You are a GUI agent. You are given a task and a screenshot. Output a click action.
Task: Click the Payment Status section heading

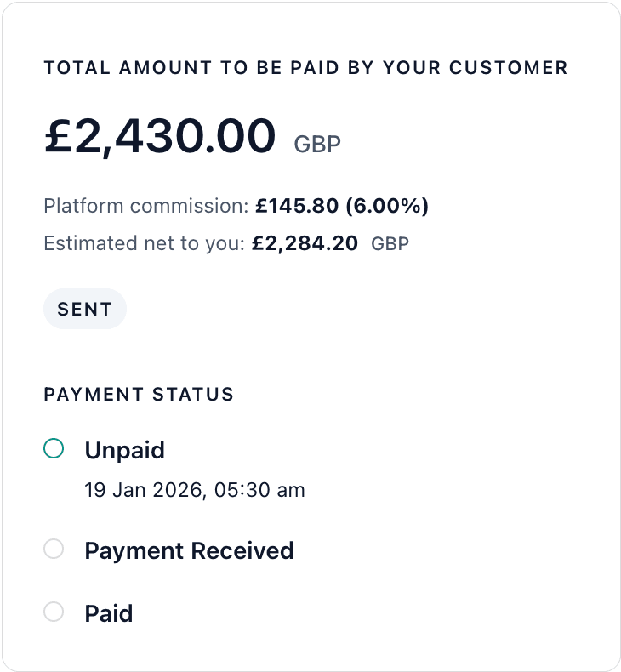click(x=139, y=395)
